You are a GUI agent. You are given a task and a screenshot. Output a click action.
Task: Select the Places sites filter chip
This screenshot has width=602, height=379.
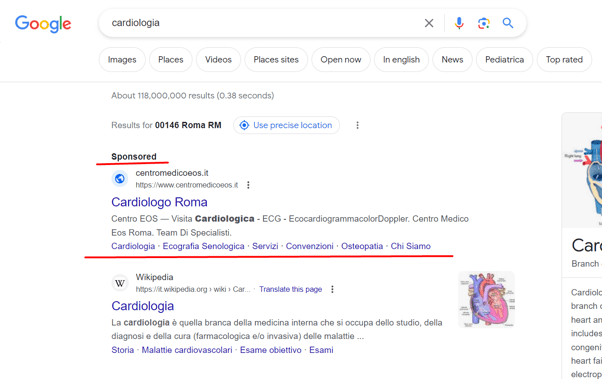pos(276,60)
